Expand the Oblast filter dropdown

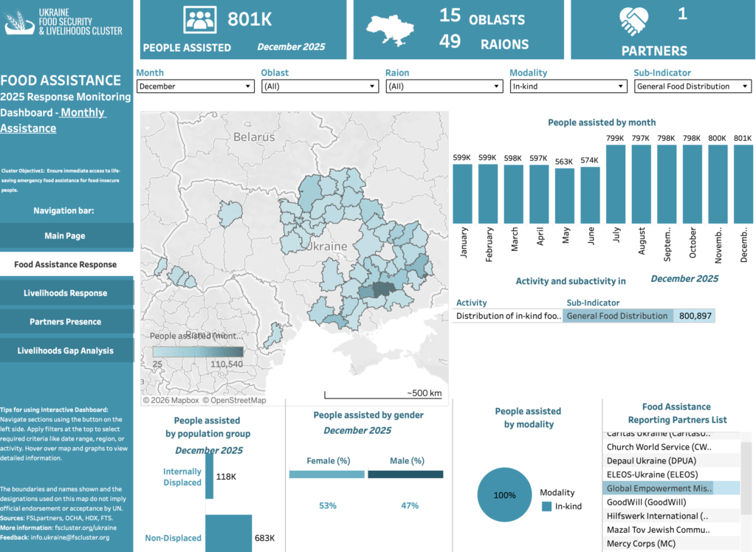click(x=319, y=86)
